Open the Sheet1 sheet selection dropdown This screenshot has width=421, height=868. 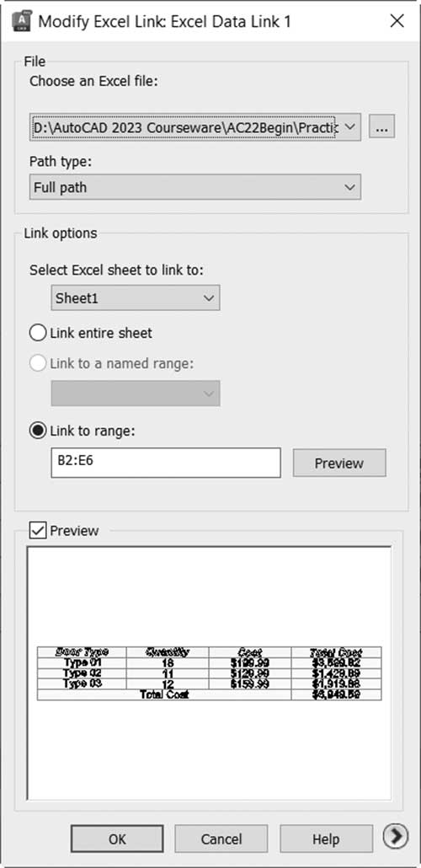136,297
